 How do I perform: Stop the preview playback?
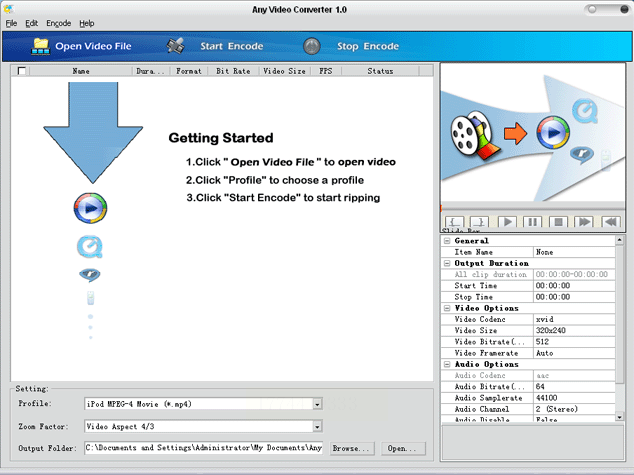point(558,222)
